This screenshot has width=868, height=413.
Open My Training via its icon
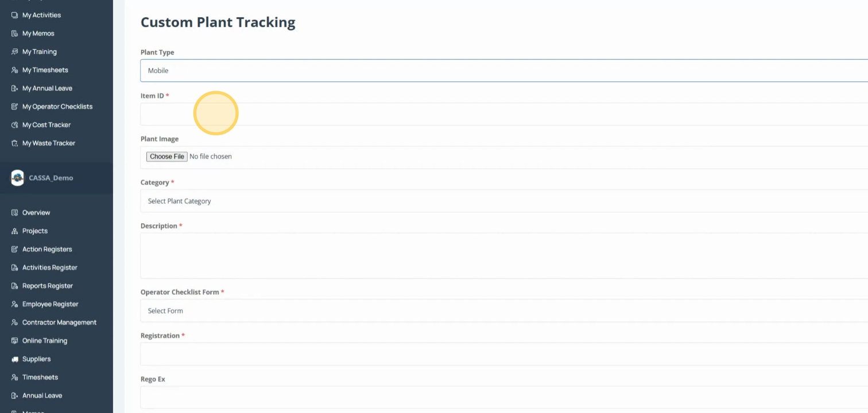coord(15,52)
